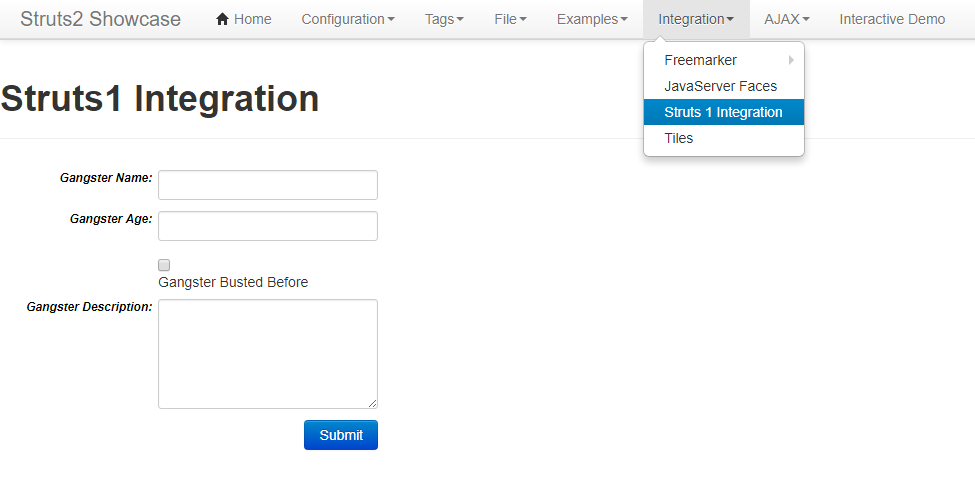Expand the Examples dropdown
The image size is (975, 483).
pos(592,19)
